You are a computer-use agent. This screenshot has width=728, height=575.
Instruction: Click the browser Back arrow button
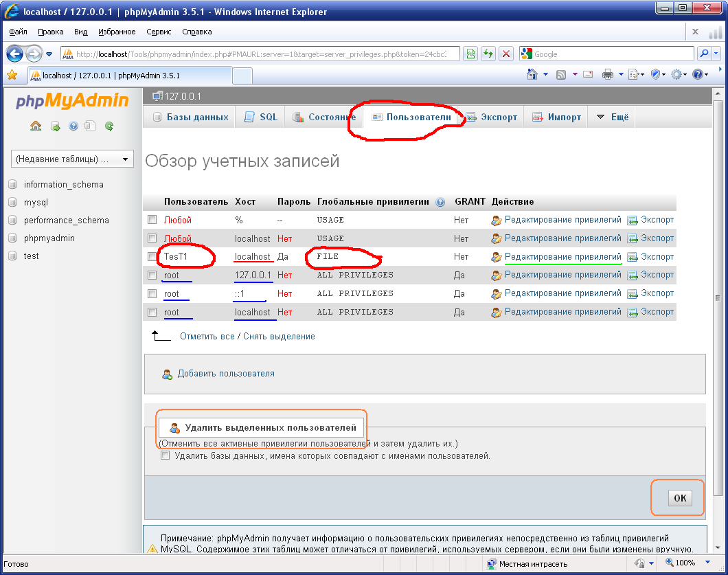click(x=14, y=54)
